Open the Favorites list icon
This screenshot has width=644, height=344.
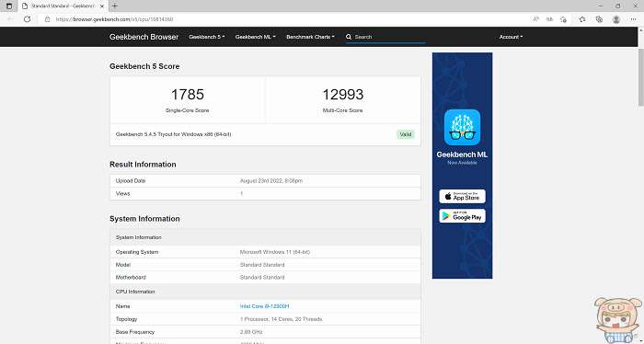(582, 19)
